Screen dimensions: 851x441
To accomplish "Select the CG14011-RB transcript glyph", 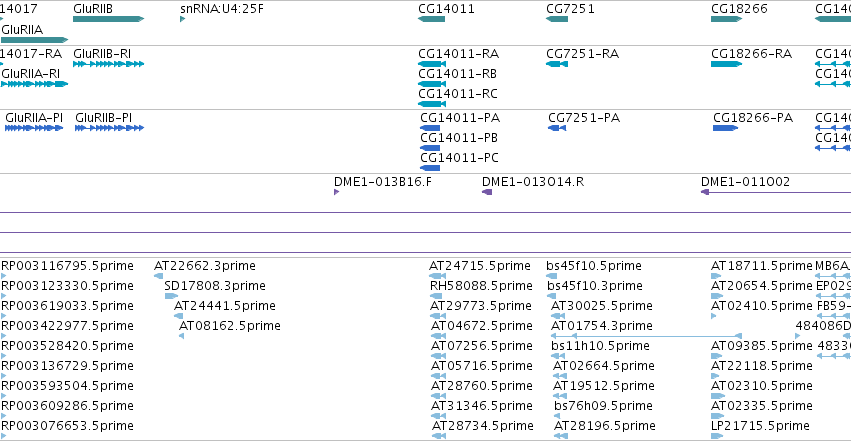I will click(x=432, y=84).
